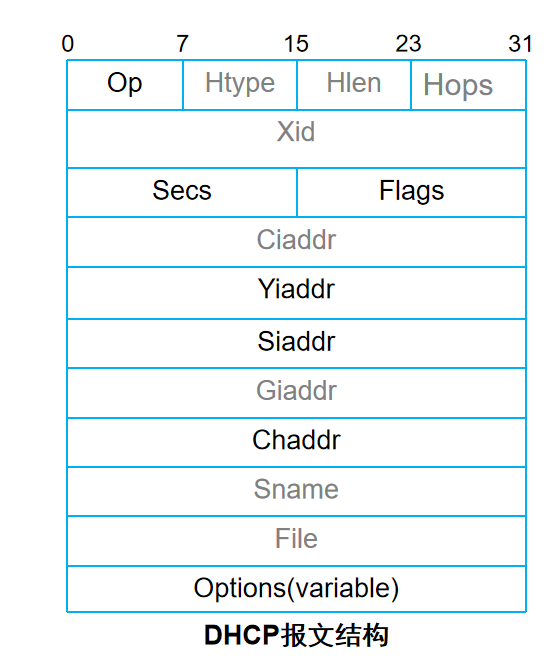The height and width of the screenshot is (666, 551).
Task: Select the Chaddr row
Action: click(x=297, y=443)
